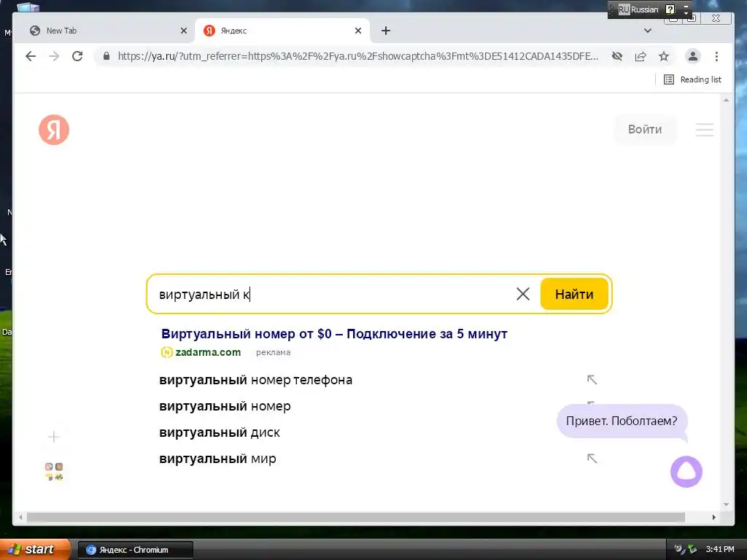Viewport: 747px width, 560px height.
Task: Click the language bar help question icon
Action: (x=670, y=9)
